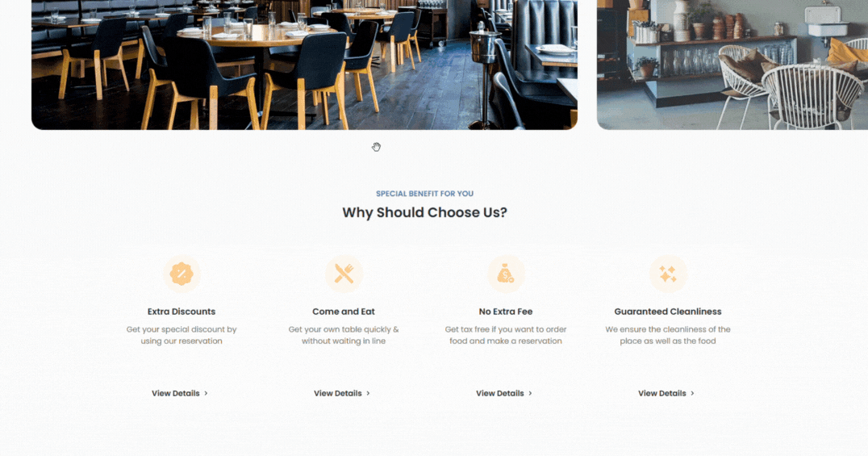
Task: Open View Details under Come and Eat
Action: click(x=338, y=393)
